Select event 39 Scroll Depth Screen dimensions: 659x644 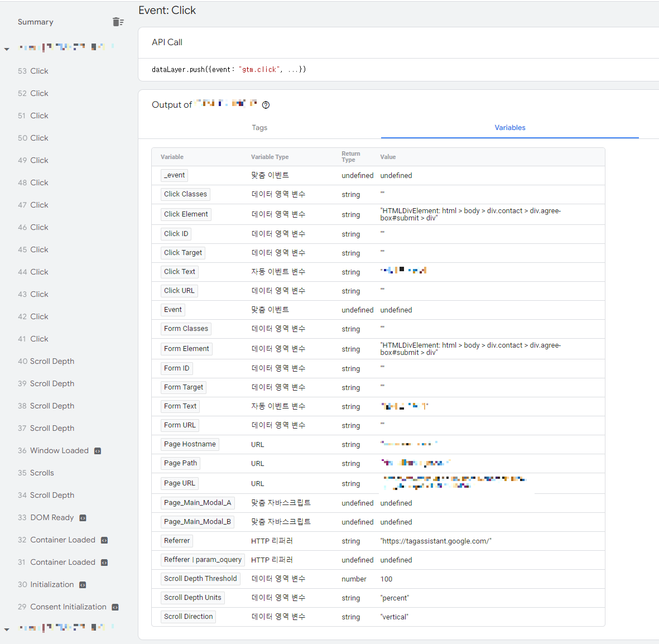coord(46,383)
